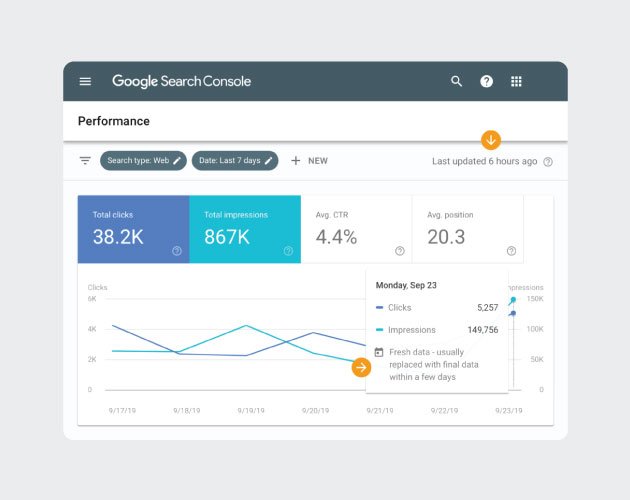Enable the Avg. position metric card
This screenshot has height=500, width=630.
(x=468, y=230)
